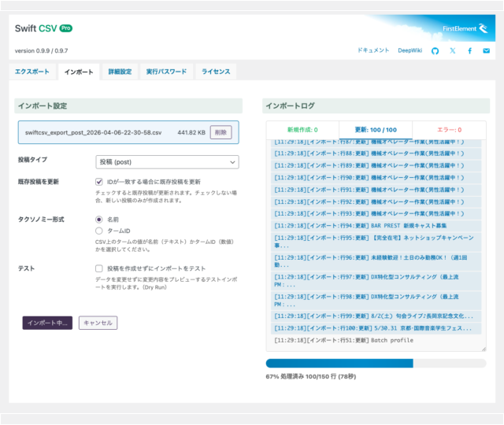504x425 pixels.
Task: Click the Facebook icon in header
Action: point(469,50)
